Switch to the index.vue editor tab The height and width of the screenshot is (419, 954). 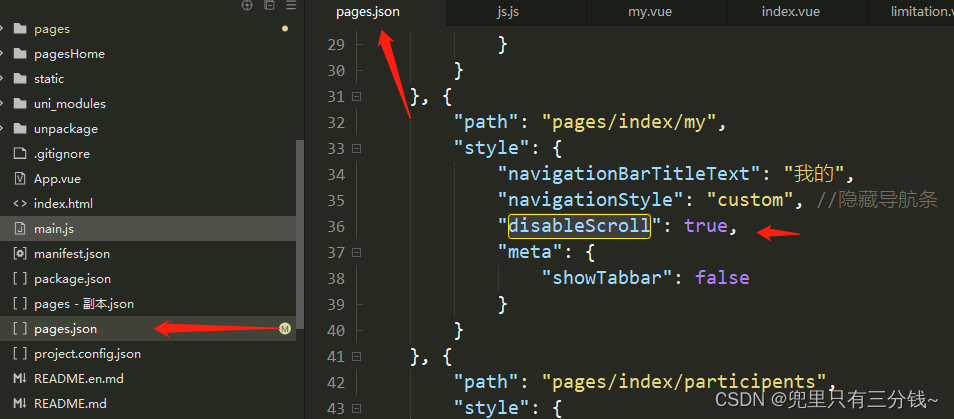click(798, 12)
